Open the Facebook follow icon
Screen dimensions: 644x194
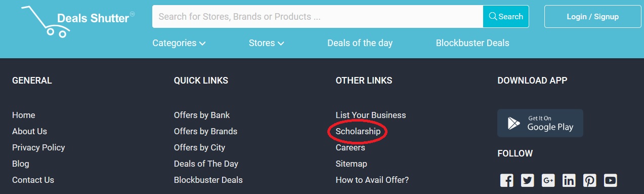(507, 180)
